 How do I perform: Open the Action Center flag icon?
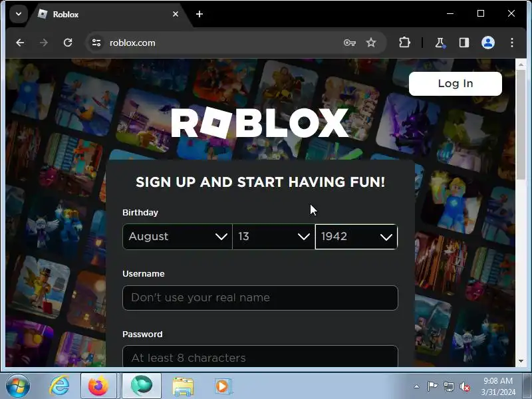432,386
